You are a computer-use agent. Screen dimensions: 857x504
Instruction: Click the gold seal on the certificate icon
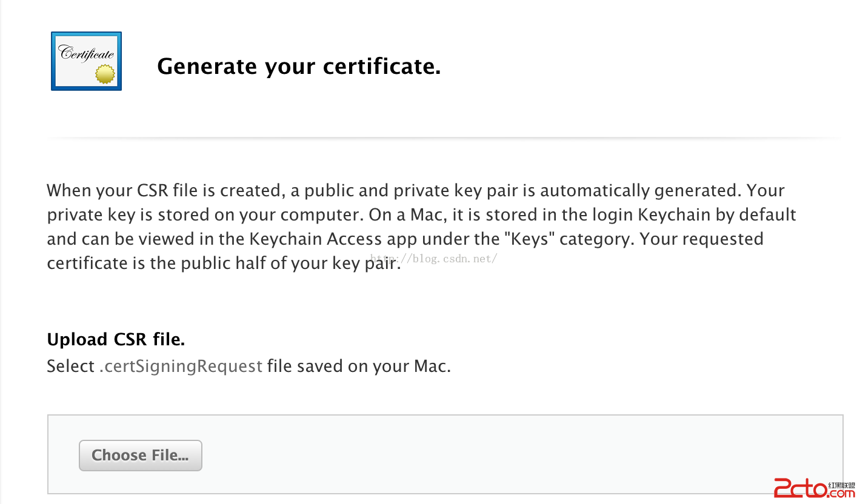click(x=105, y=75)
